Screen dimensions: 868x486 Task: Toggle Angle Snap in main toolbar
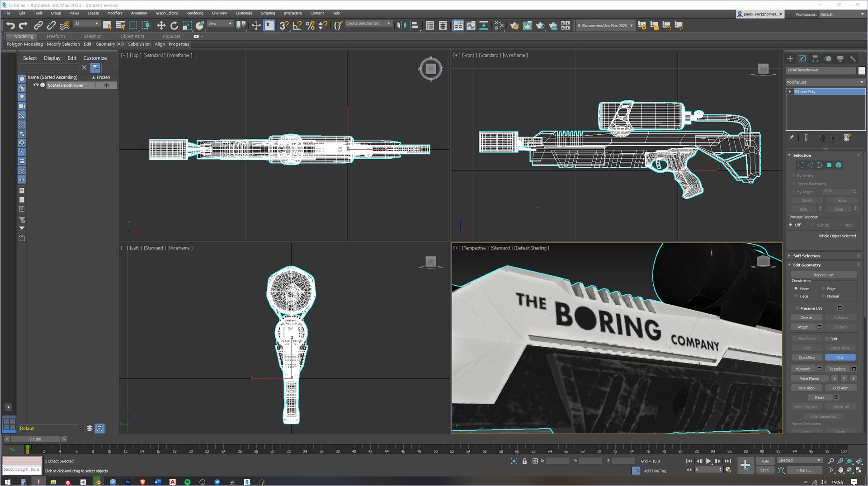pos(297,25)
